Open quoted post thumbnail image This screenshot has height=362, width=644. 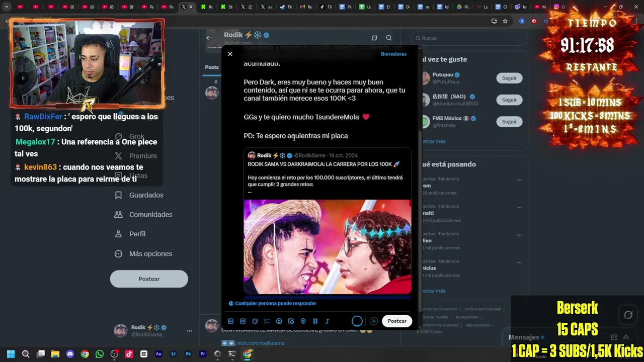(327, 246)
